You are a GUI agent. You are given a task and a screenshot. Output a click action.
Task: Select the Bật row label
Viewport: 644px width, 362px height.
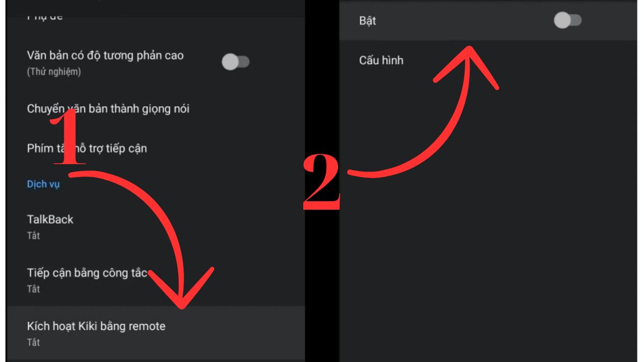tap(368, 21)
